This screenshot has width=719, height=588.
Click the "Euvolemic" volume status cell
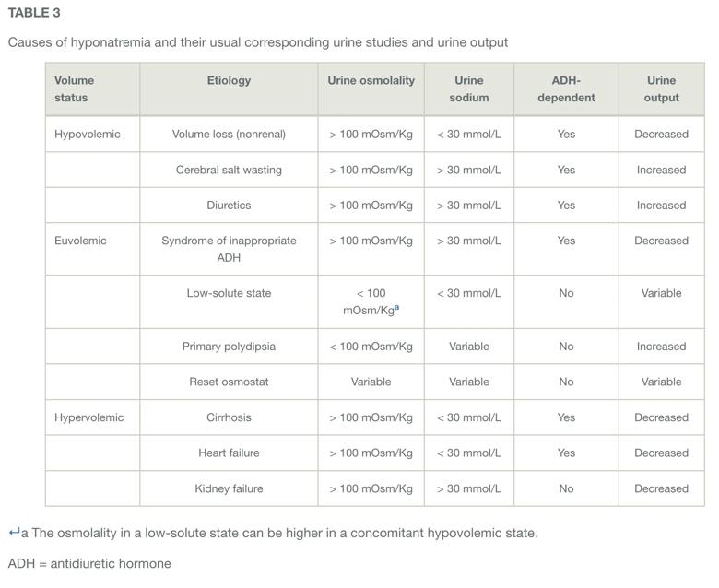pos(80,241)
